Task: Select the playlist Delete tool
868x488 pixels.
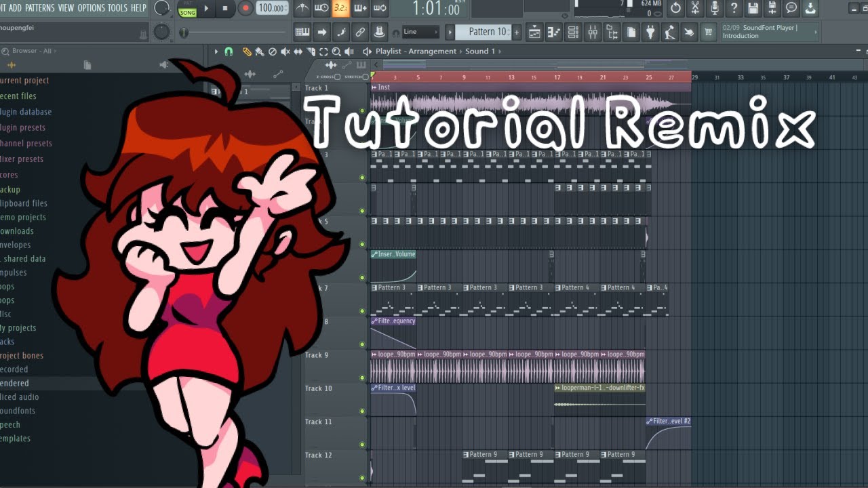Action: point(273,52)
